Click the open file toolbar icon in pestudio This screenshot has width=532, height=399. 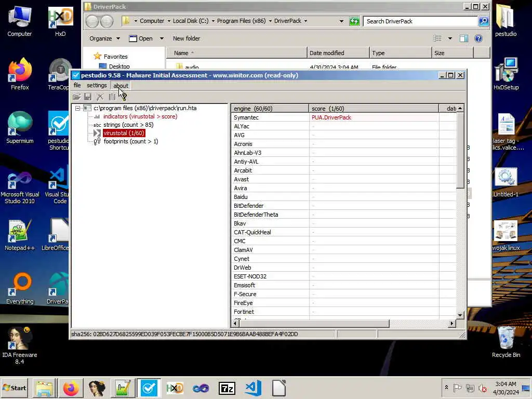click(77, 97)
